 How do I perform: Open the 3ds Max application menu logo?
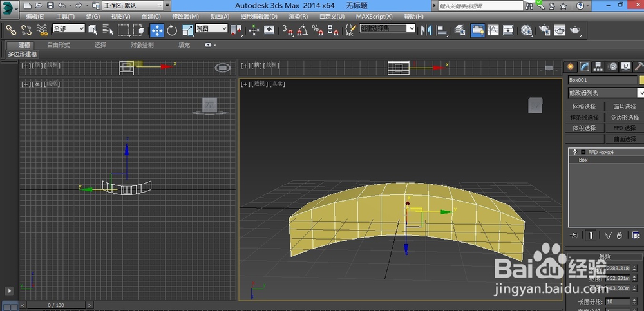[x=9, y=8]
